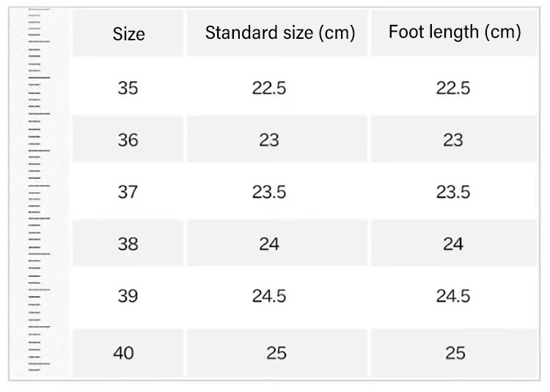Click the 24 Foot length cell
The width and height of the screenshot is (550, 392).
[x=453, y=244]
